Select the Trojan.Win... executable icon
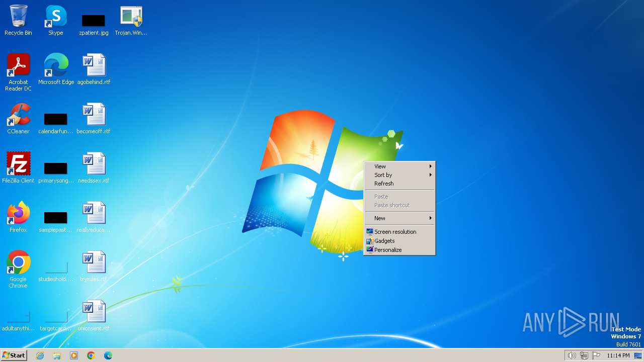Screen dimensions: 644x362 coord(131,20)
